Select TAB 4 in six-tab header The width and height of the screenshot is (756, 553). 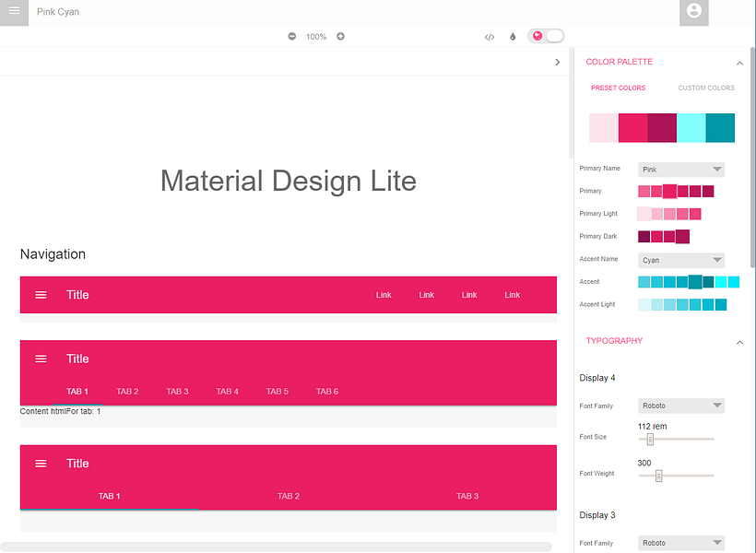click(227, 392)
